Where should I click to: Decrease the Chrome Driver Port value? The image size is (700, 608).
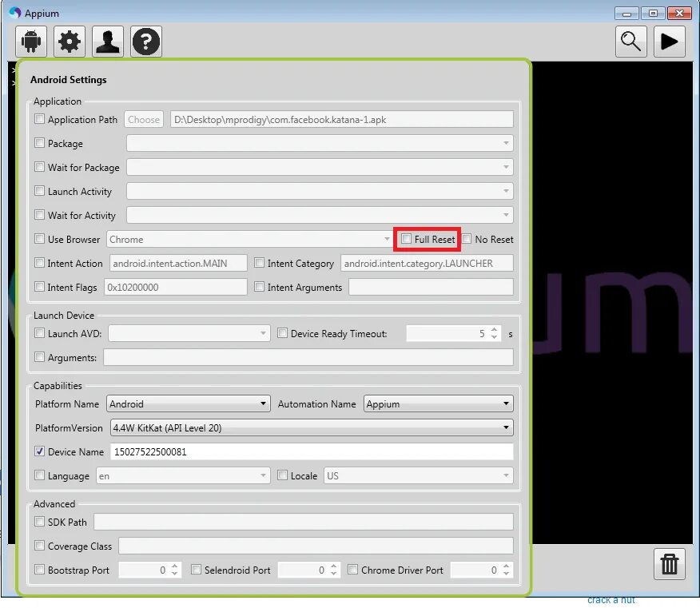[x=506, y=573]
